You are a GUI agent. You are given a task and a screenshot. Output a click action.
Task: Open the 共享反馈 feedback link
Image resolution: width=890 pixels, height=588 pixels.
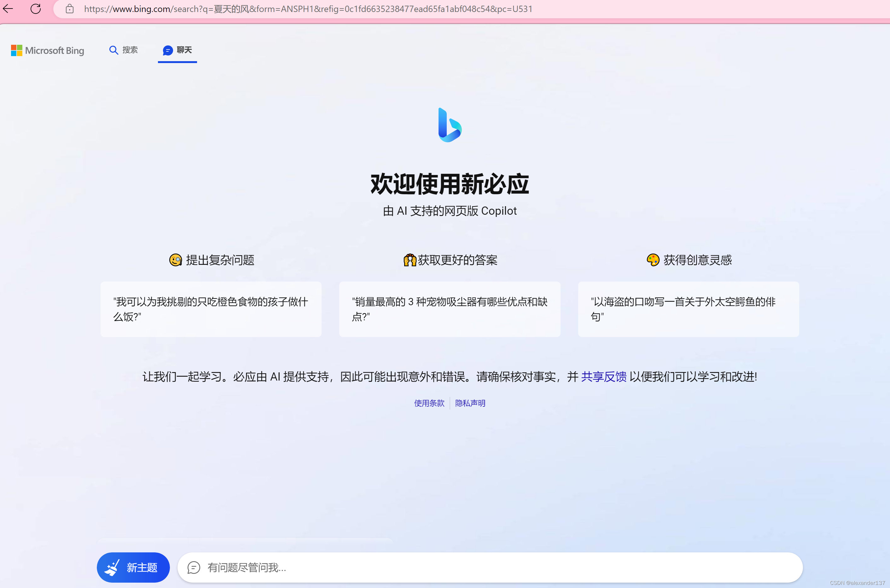pyautogui.click(x=604, y=376)
